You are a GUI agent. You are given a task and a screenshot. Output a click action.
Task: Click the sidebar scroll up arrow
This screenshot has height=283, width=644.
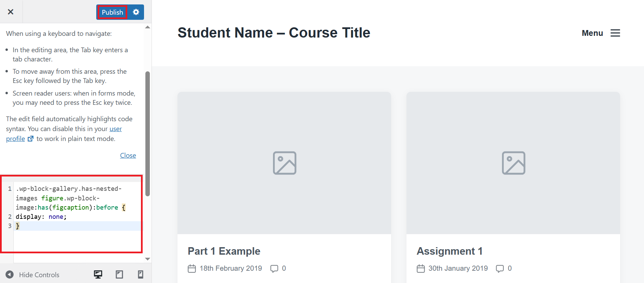[x=147, y=27]
